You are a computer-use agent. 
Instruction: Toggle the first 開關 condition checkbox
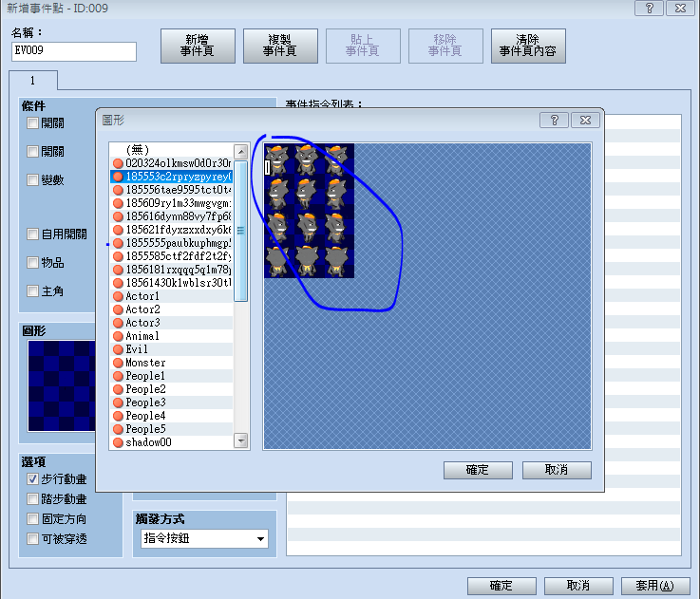point(32,122)
